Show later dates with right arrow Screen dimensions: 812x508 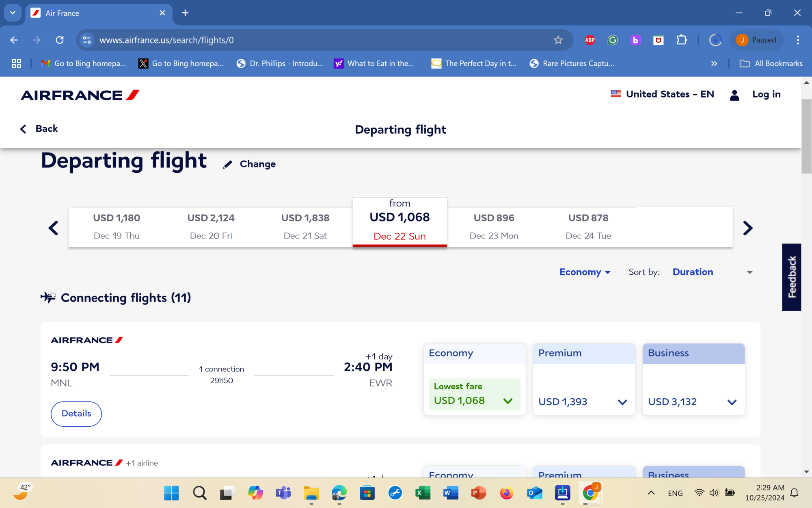click(x=747, y=228)
